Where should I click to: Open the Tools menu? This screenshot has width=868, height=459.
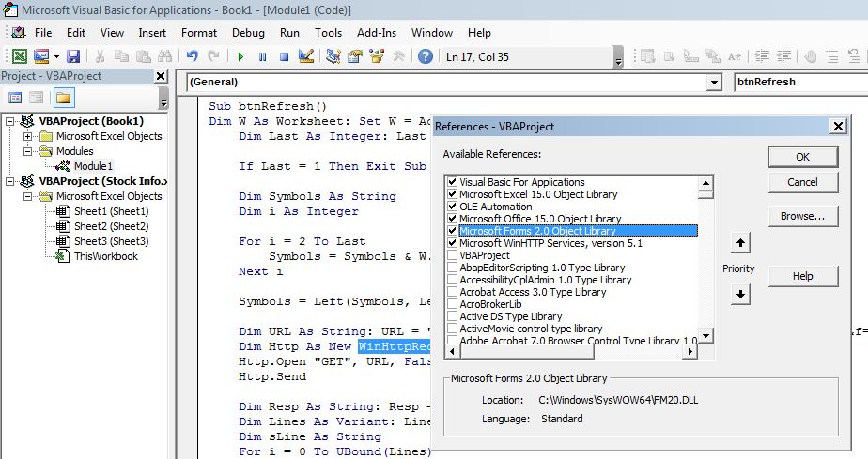[328, 33]
